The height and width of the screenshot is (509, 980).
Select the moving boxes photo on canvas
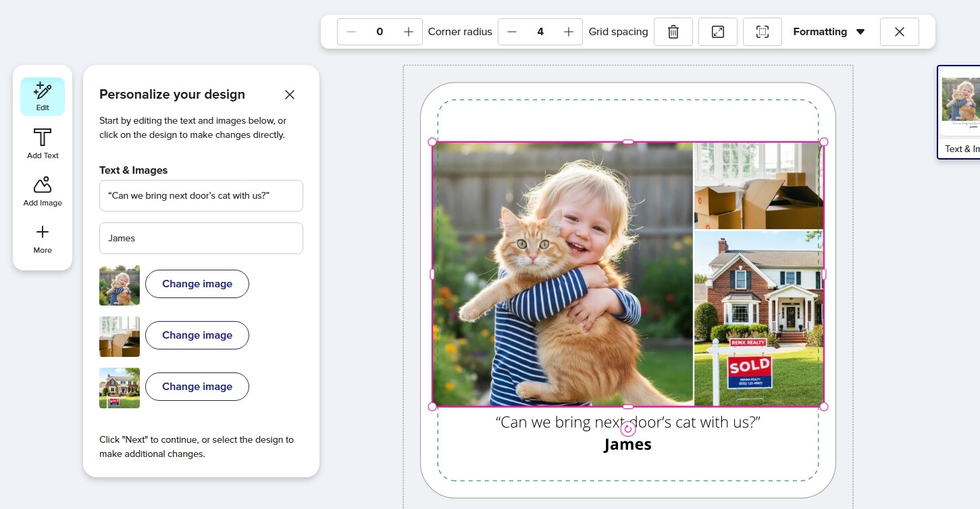point(758,186)
